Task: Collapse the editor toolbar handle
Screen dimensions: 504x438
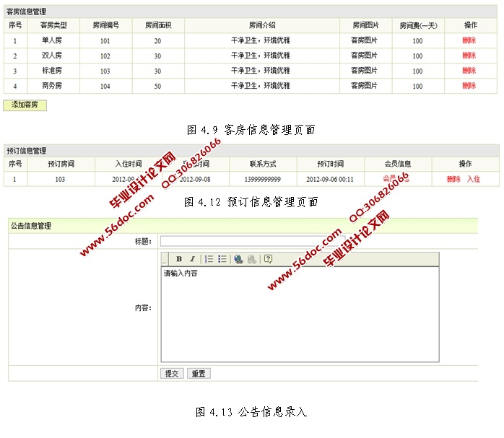Action: point(165,259)
